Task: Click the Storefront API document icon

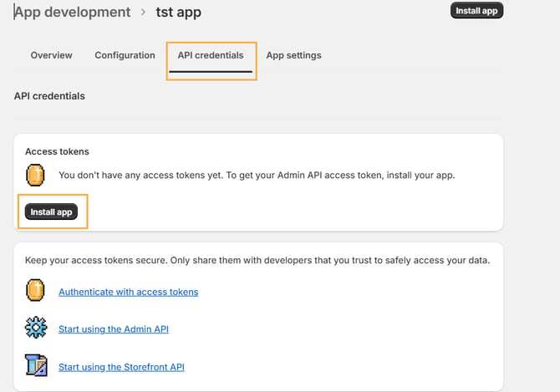Action: [35, 366]
